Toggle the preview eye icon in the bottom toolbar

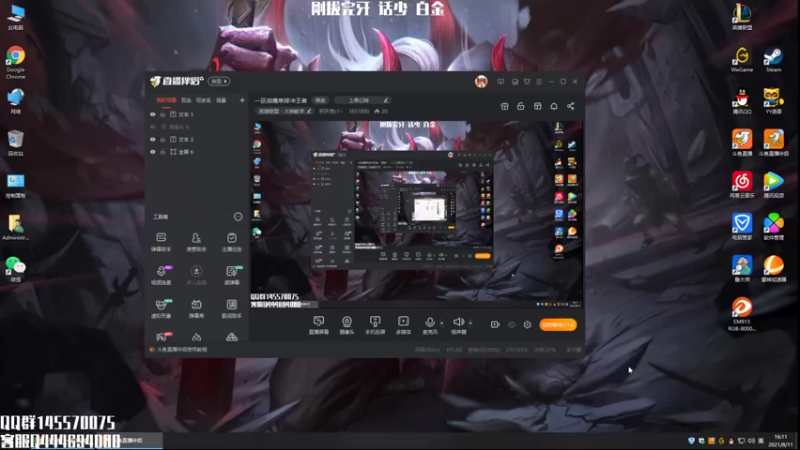pos(511,324)
